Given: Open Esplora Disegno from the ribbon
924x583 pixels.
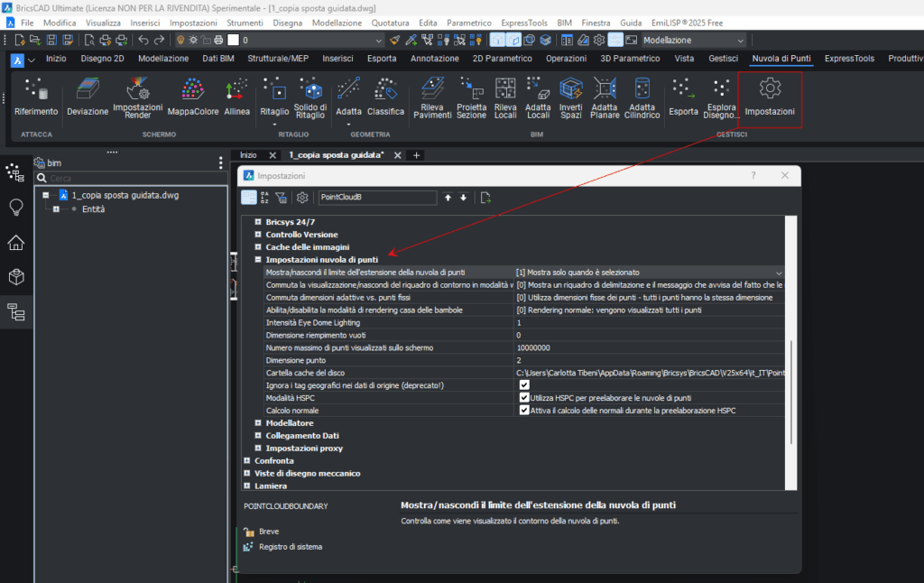Looking at the screenshot, I should click(x=721, y=97).
